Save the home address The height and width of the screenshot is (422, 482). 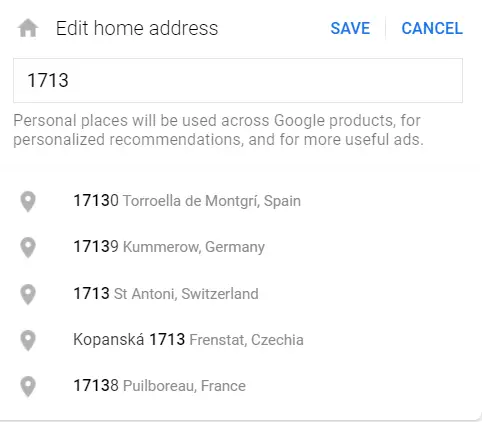pyautogui.click(x=350, y=28)
